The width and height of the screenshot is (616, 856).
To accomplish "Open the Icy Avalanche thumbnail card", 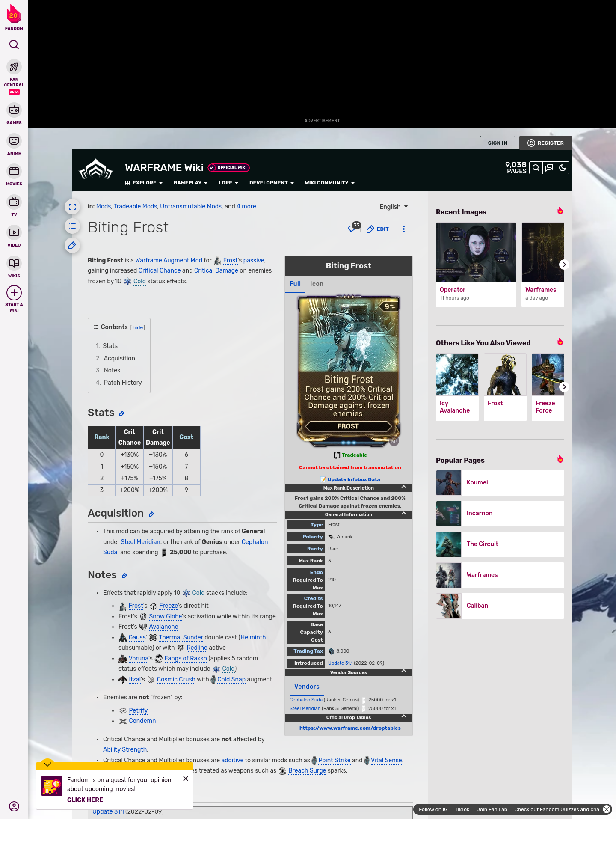I will pos(457,387).
